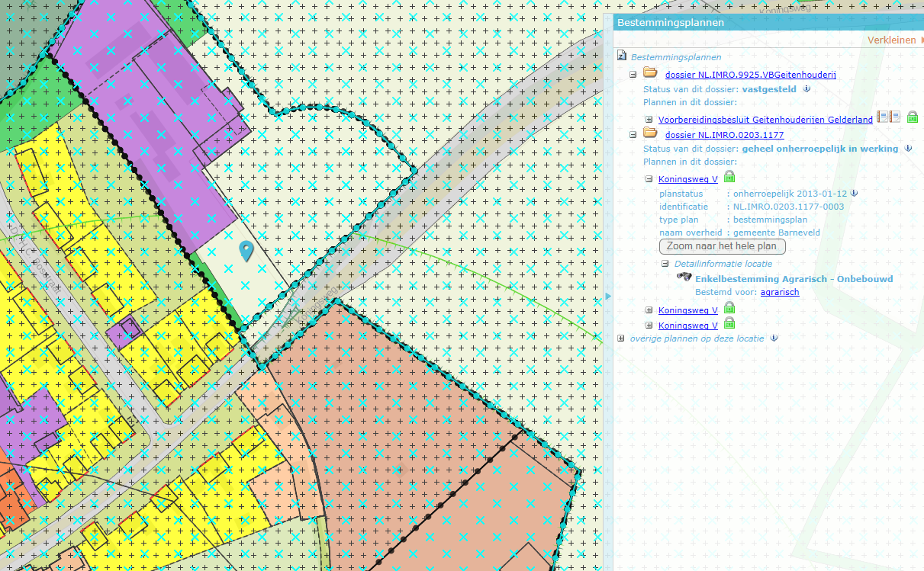Click the identificatie value NL.IMRO.0203.1177-0003
924x571 pixels.
(x=788, y=207)
